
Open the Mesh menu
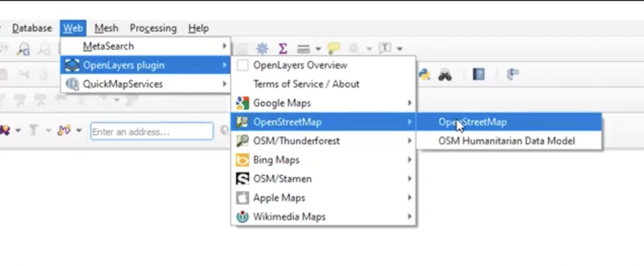coord(106,28)
